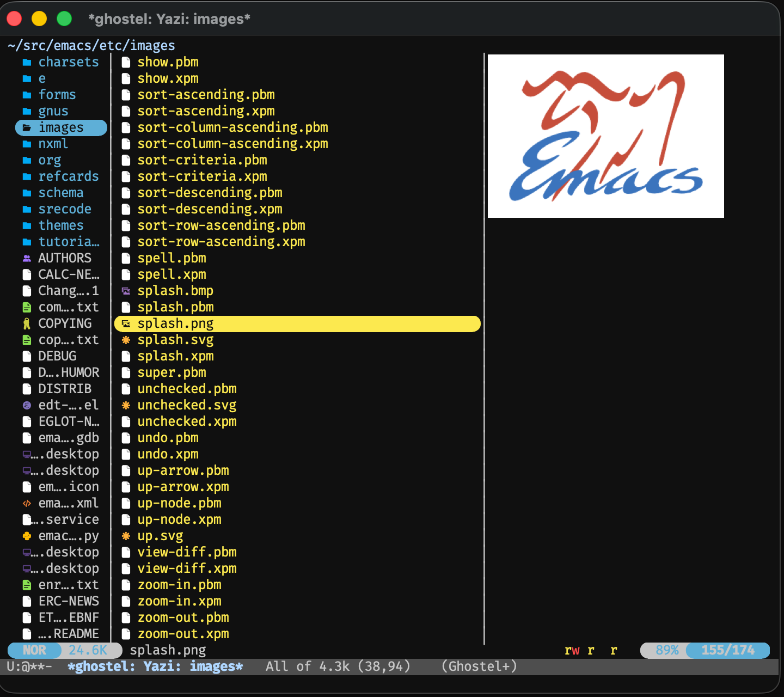This screenshot has height=697, width=784.
Task: Click the file icon next to DEBUG
Action: tap(27, 357)
